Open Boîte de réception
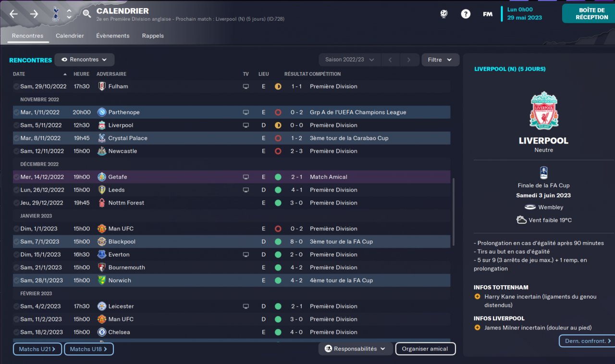 [588, 14]
